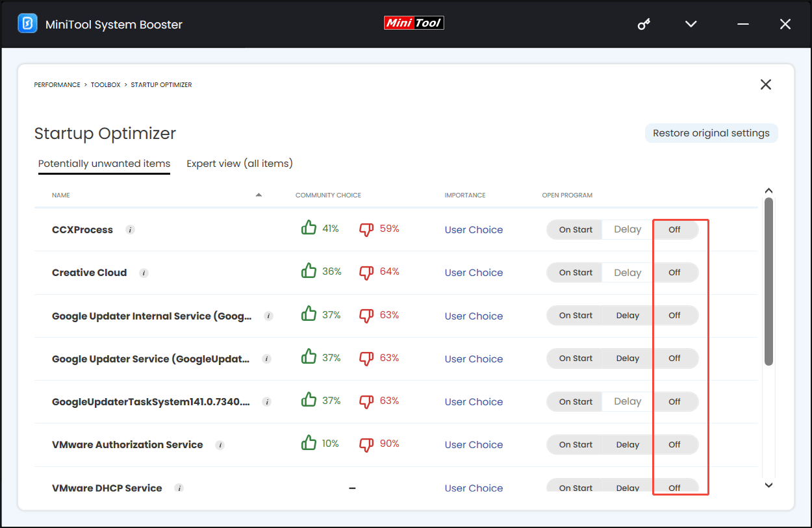Viewport: 812px width, 528px height.
Task: Click the info icon beside Creative Cloud
Action: tap(144, 273)
